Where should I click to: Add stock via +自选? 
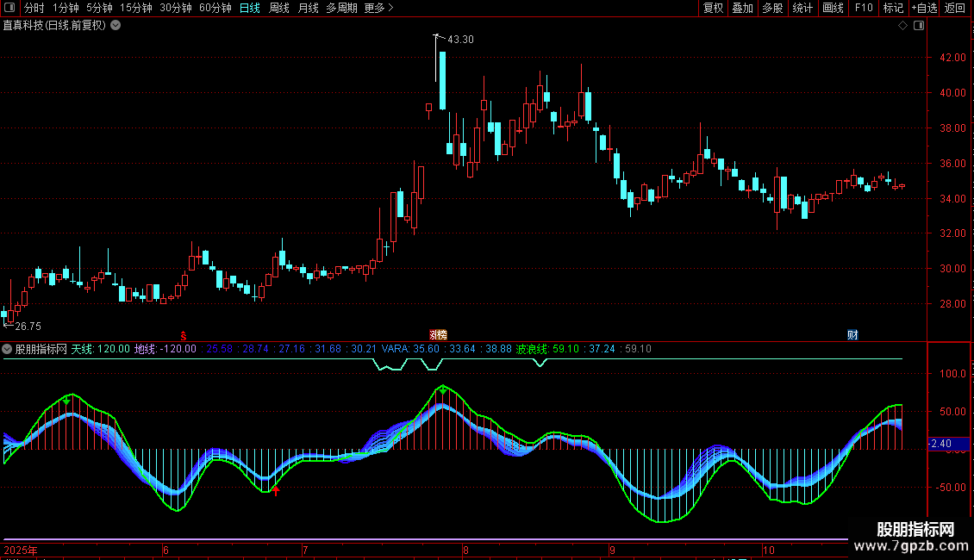point(924,8)
